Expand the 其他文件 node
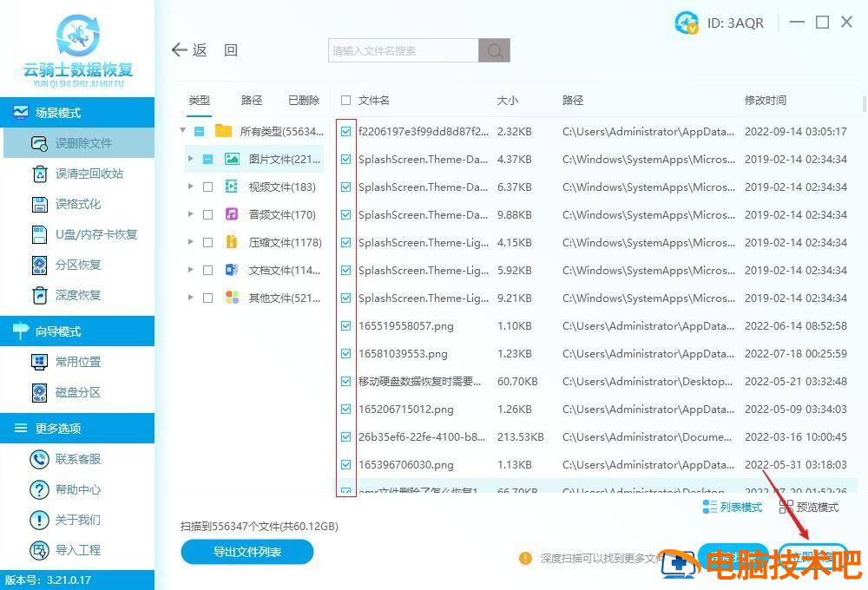 [190, 298]
